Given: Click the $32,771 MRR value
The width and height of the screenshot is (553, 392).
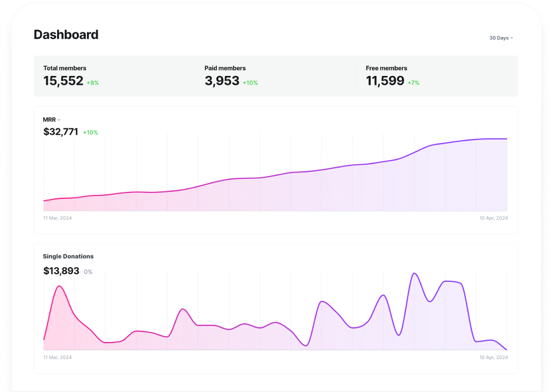Looking at the screenshot, I should (61, 132).
